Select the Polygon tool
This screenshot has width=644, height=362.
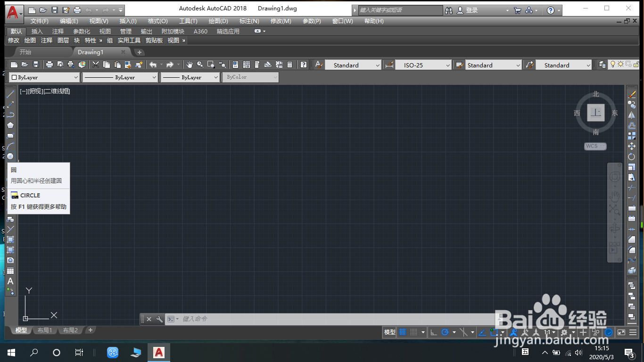(10, 125)
